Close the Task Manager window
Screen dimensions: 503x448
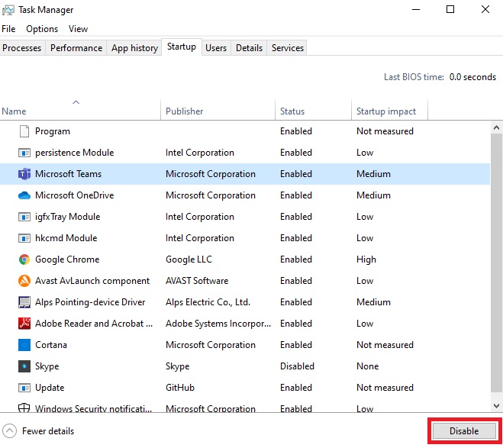pos(485,10)
